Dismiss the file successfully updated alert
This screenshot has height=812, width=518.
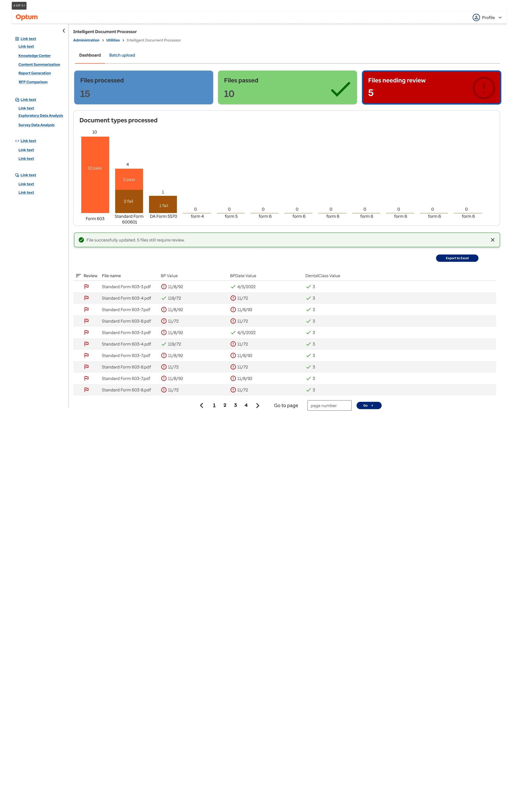[492, 240]
